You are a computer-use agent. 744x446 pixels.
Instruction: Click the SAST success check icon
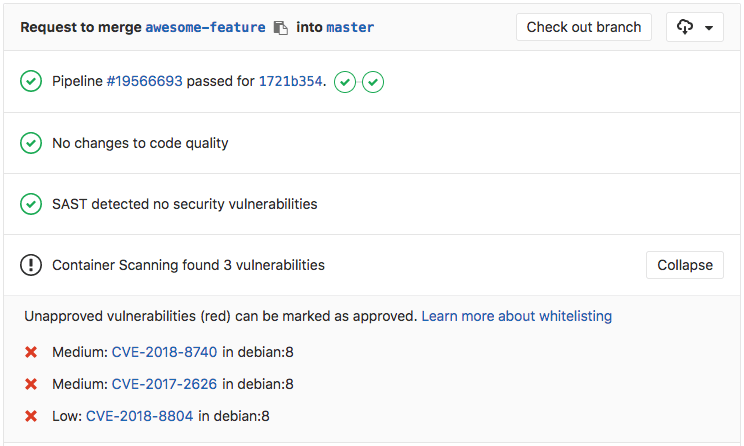click(31, 204)
